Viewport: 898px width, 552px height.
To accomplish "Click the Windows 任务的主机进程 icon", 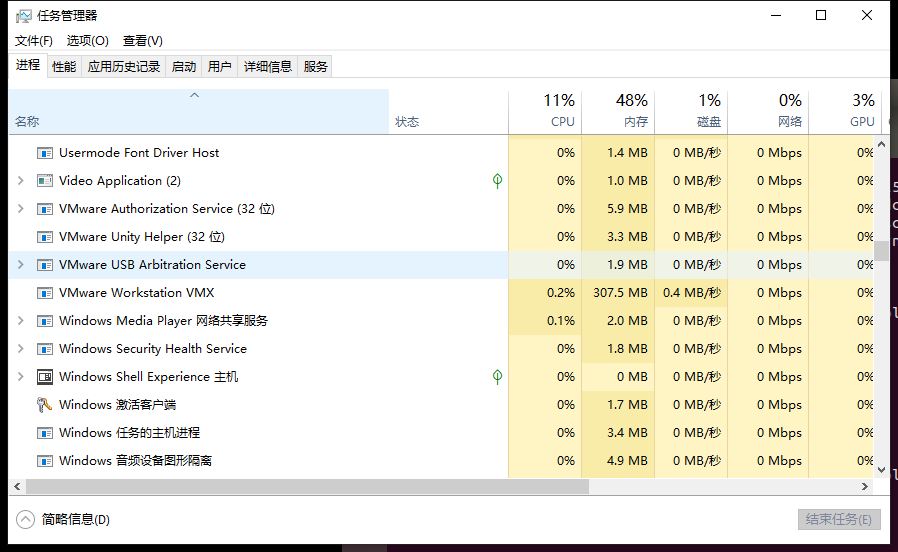I will coord(45,433).
